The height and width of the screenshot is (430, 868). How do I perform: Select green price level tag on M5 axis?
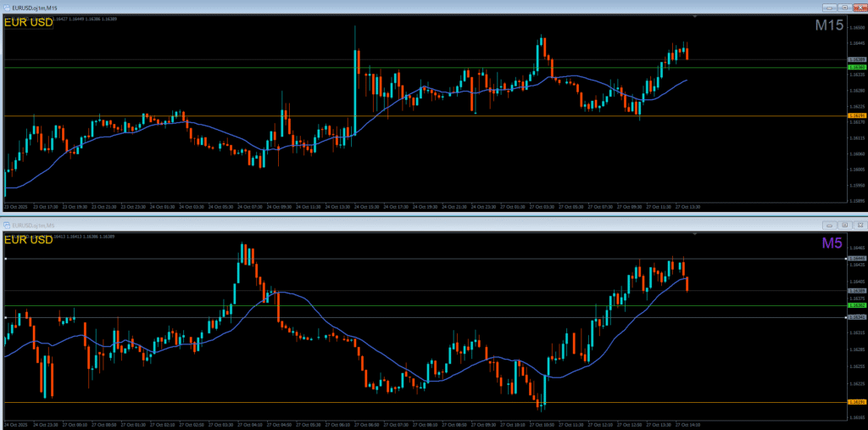click(x=857, y=305)
